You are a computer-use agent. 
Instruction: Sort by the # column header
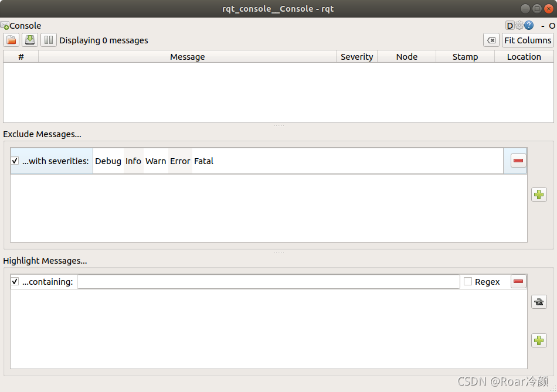pos(21,57)
